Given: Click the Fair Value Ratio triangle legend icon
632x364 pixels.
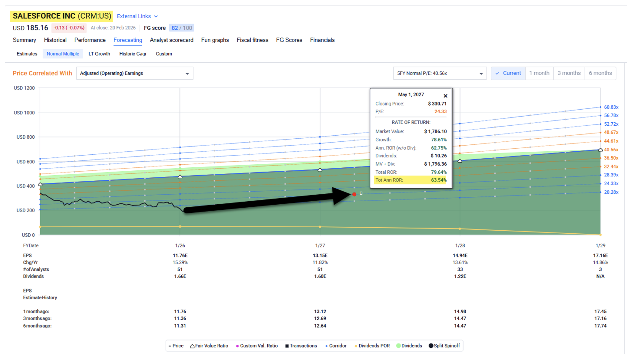Looking at the screenshot, I should 192,346.
